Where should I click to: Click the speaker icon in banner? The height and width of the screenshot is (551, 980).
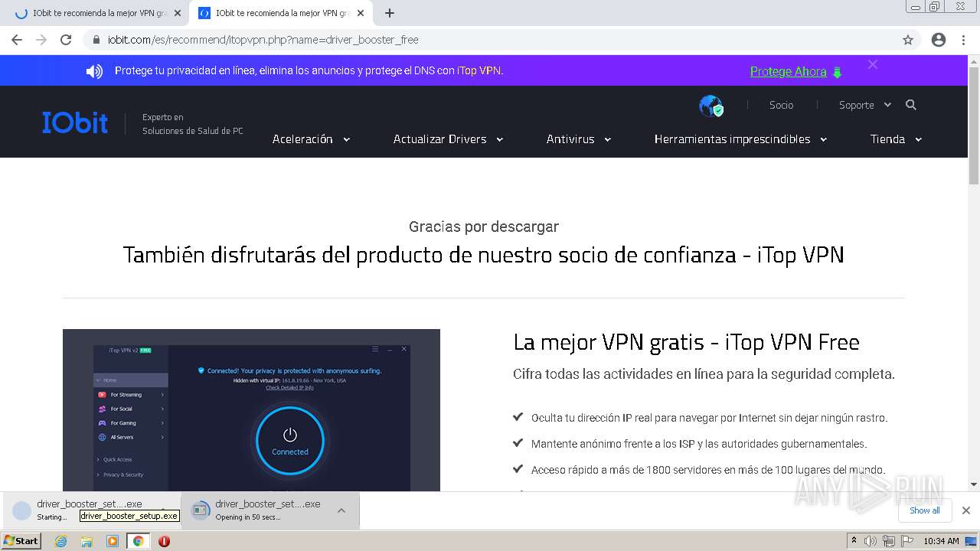point(94,71)
